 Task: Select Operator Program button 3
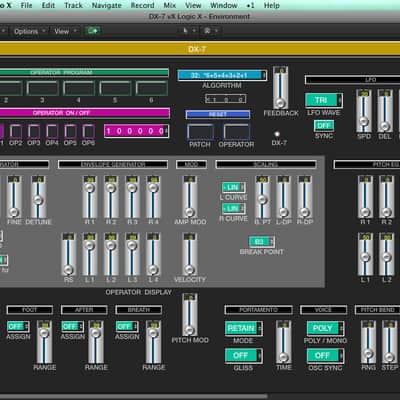coord(43,88)
